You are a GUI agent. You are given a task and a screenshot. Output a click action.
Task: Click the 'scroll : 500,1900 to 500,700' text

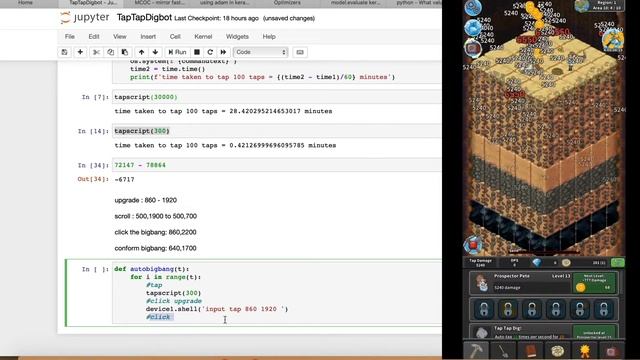[x=156, y=216]
